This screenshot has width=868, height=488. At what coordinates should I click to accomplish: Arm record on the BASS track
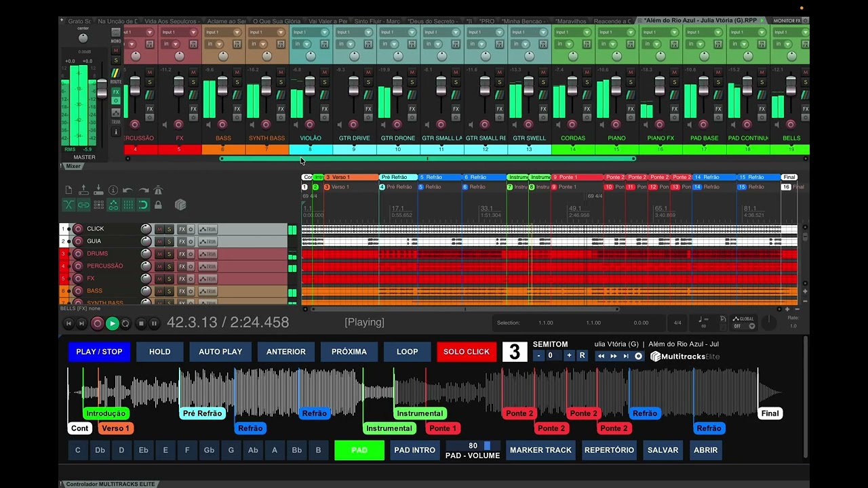click(77, 291)
